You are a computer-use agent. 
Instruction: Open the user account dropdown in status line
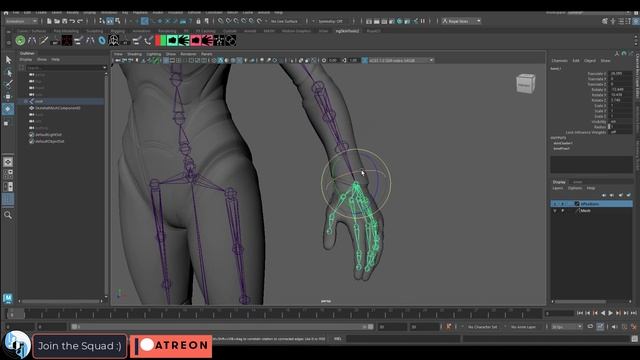[461, 21]
